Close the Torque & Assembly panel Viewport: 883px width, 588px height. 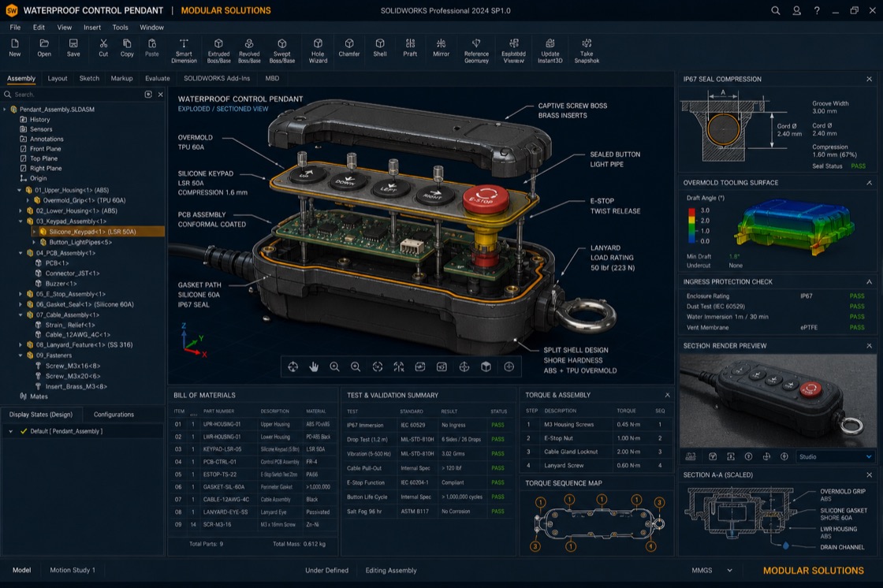667,396
